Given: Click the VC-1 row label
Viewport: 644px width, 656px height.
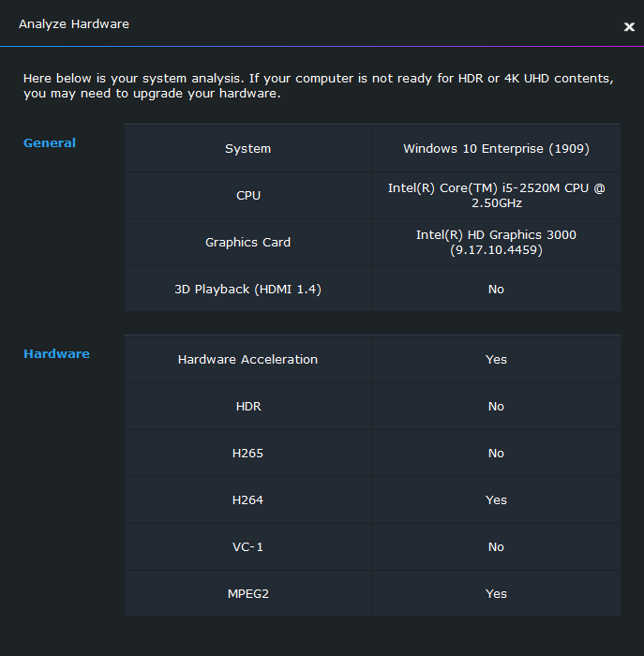Looking at the screenshot, I should (x=248, y=547).
